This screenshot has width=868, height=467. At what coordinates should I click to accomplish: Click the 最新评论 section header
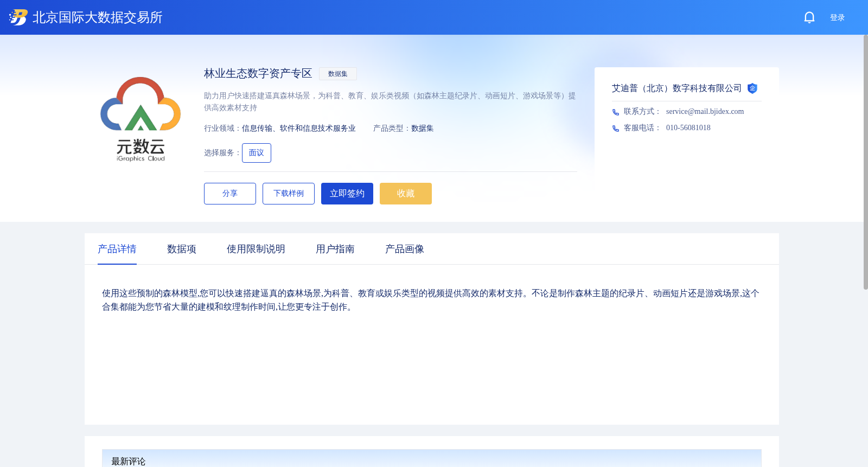point(432,458)
